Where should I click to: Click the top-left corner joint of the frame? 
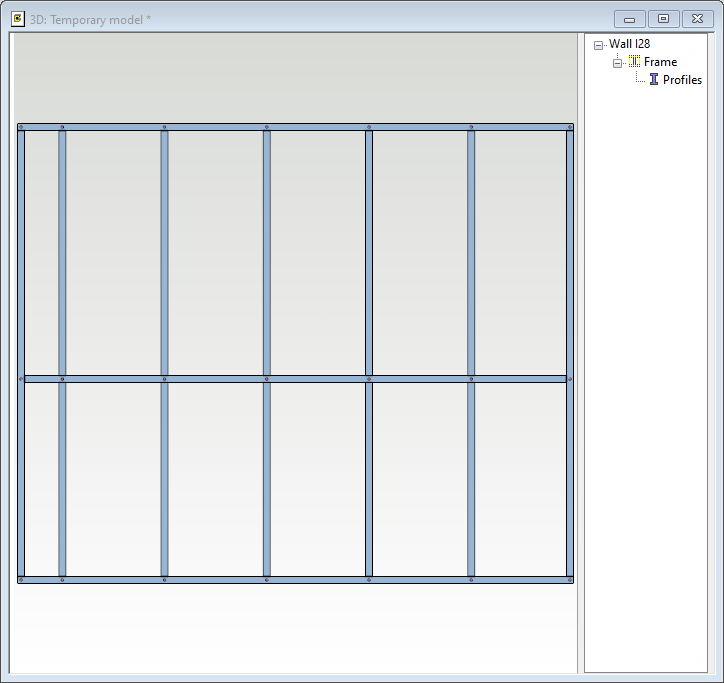(21, 127)
